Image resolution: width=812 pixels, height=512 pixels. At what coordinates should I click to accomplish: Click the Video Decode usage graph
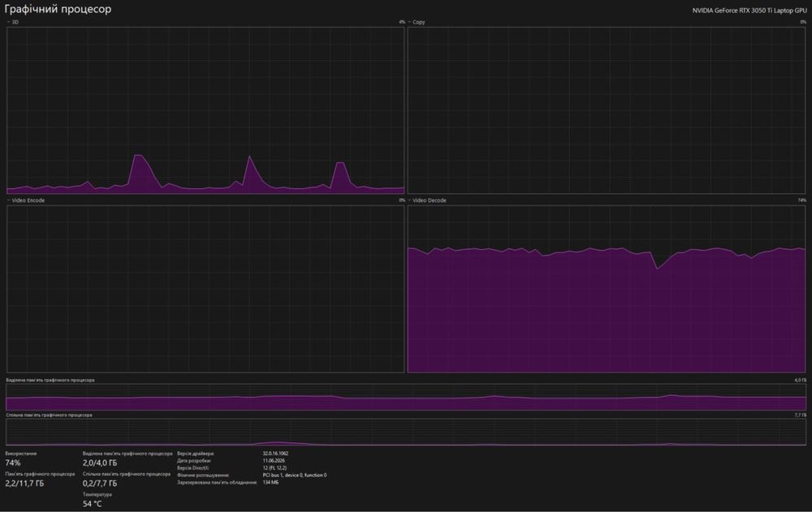pyautogui.click(x=607, y=289)
